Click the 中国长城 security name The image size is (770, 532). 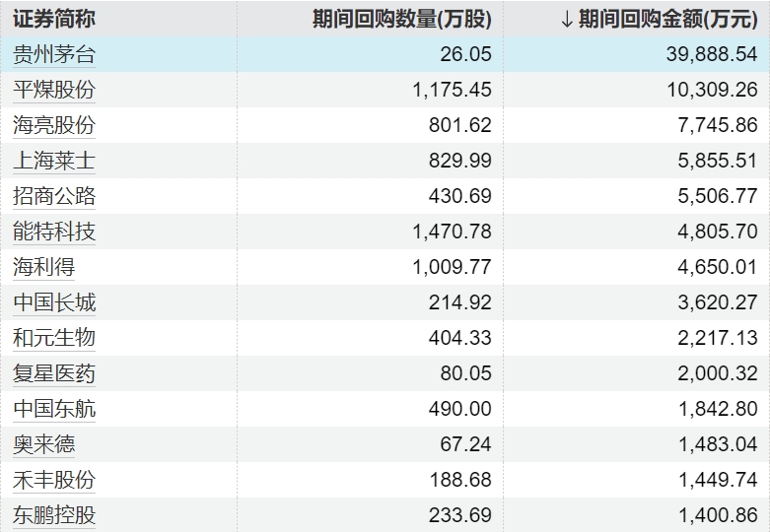point(54,302)
